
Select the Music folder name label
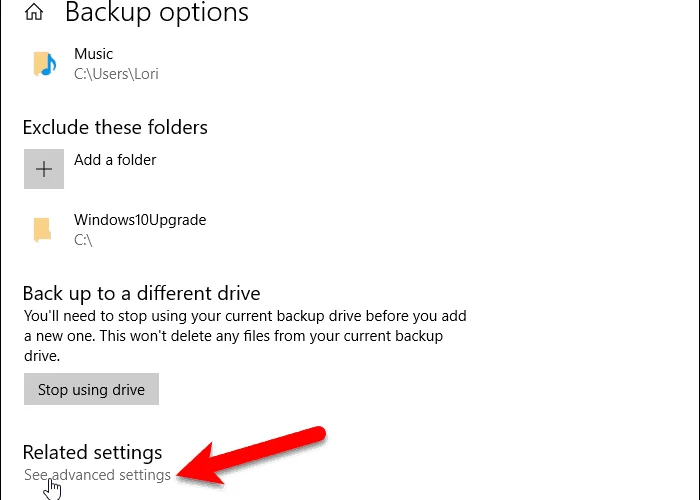93,54
